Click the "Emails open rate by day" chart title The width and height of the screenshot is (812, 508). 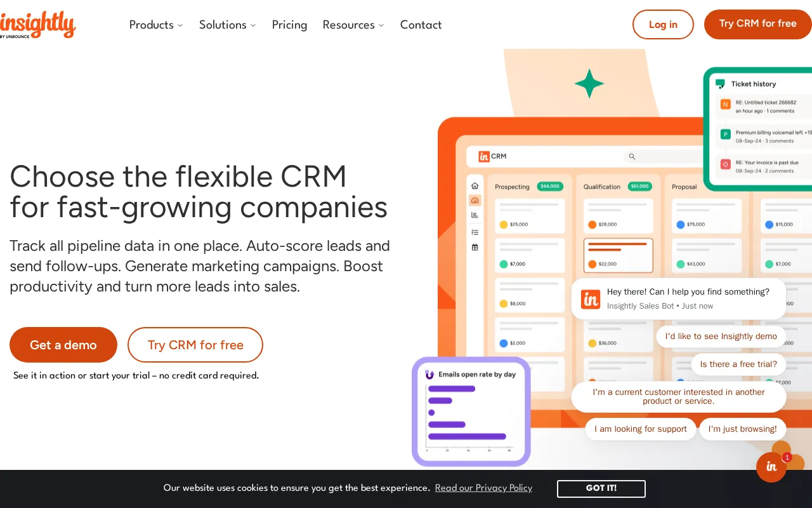[x=477, y=375]
